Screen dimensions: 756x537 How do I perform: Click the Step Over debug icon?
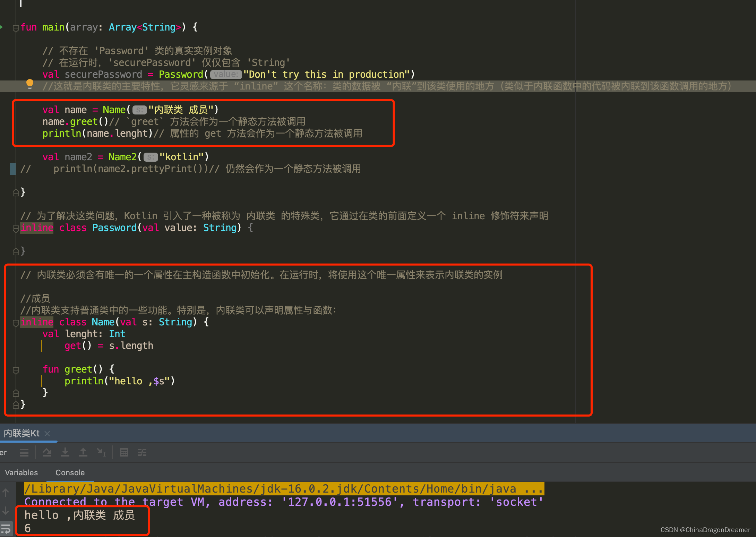click(47, 452)
